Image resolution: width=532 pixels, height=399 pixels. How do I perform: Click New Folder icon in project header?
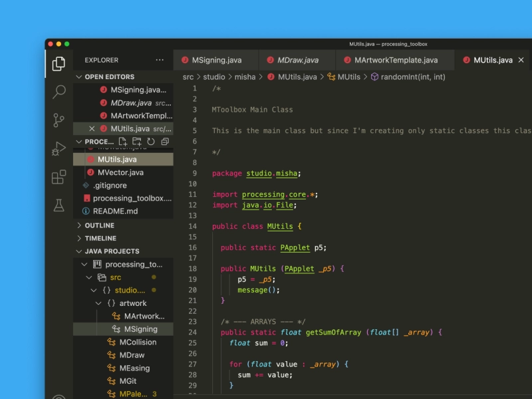[x=137, y=142]
